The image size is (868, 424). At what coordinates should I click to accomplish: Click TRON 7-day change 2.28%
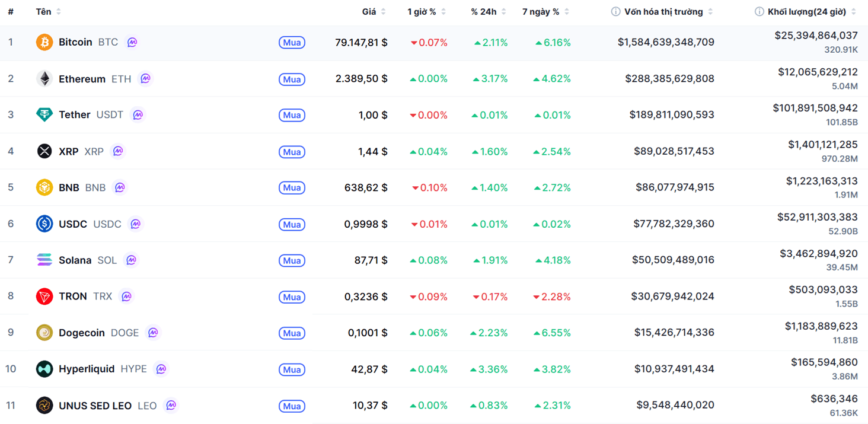click(x=551, y=297)
